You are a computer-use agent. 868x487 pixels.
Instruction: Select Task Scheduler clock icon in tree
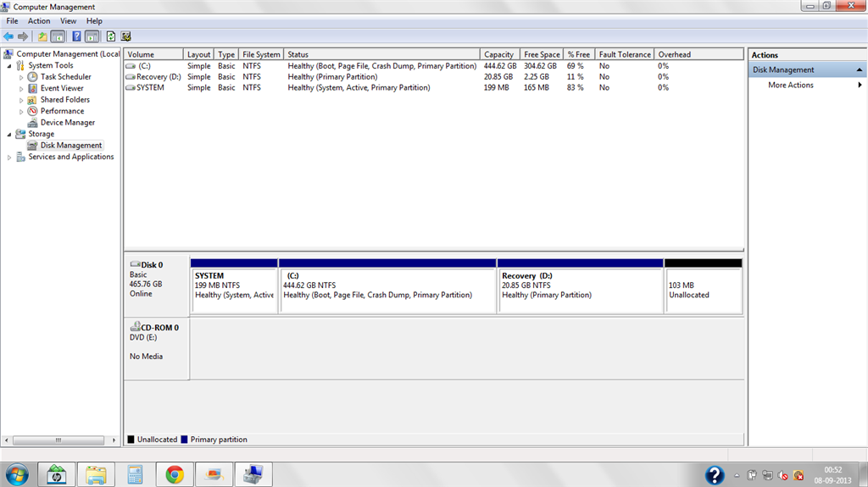[33, 77]
